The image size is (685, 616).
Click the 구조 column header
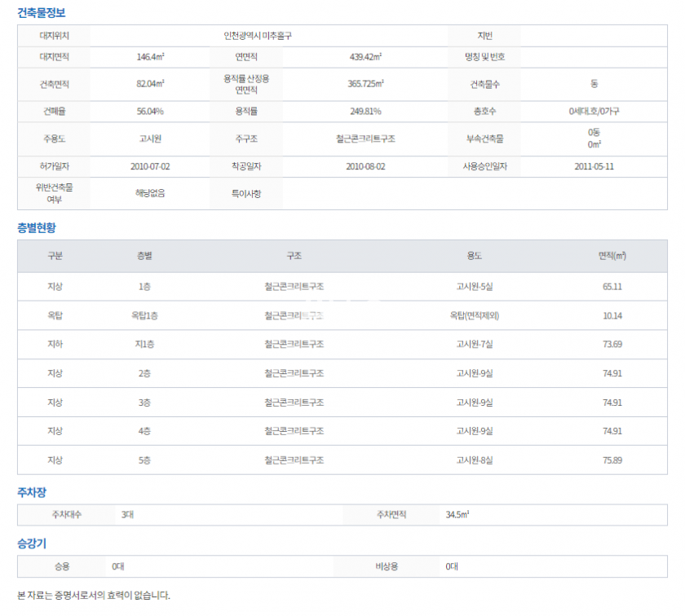(x=294, y=256)
